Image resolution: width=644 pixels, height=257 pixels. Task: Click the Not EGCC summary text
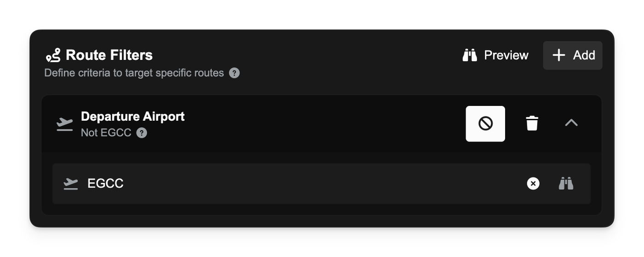coord(106,133)
